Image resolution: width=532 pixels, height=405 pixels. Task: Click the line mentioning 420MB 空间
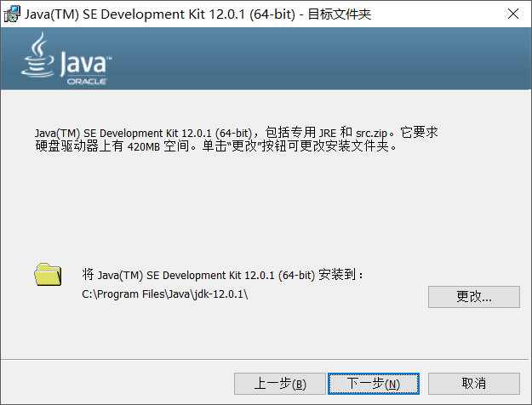coord(216,146)
